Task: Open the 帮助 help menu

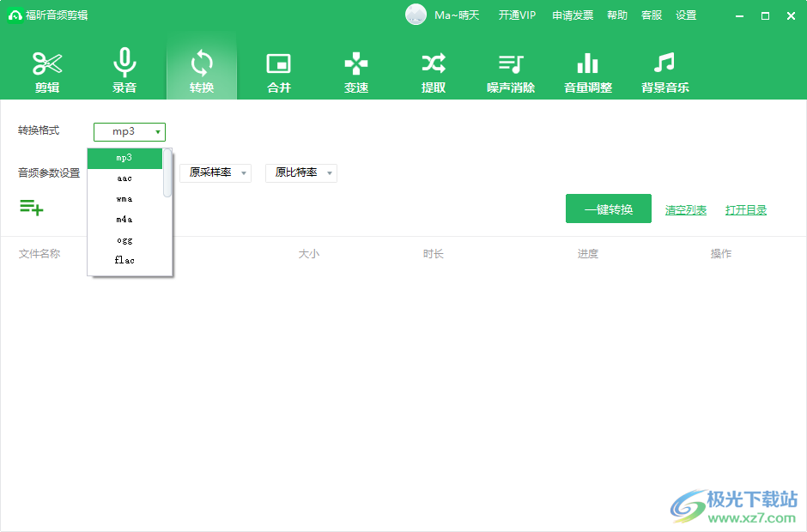Action: pos(617,15)
